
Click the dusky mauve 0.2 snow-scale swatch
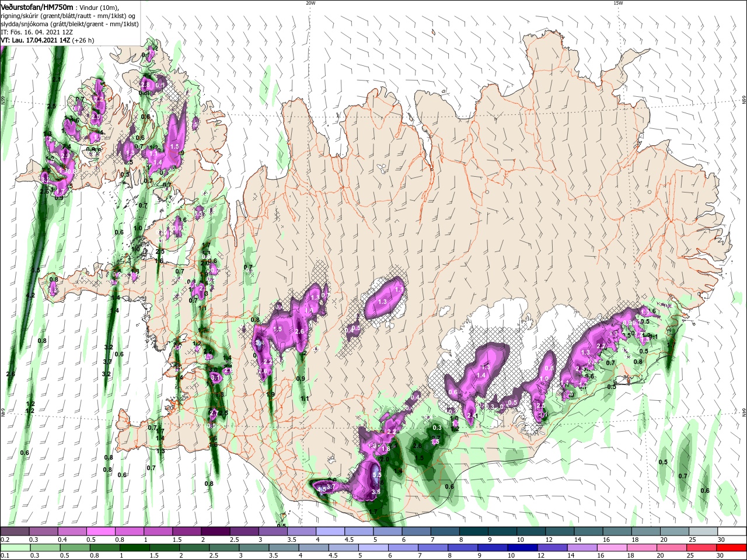coord(14,531)
